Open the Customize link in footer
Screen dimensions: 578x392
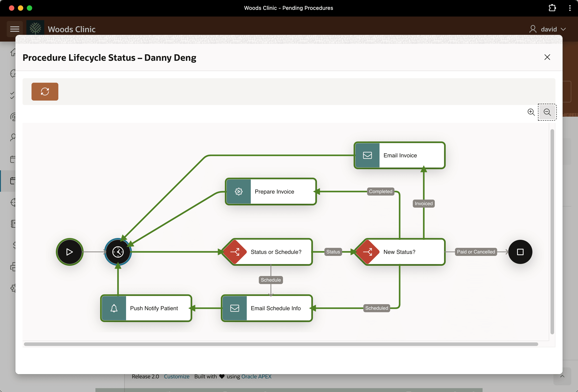click(x=177, y=377)
